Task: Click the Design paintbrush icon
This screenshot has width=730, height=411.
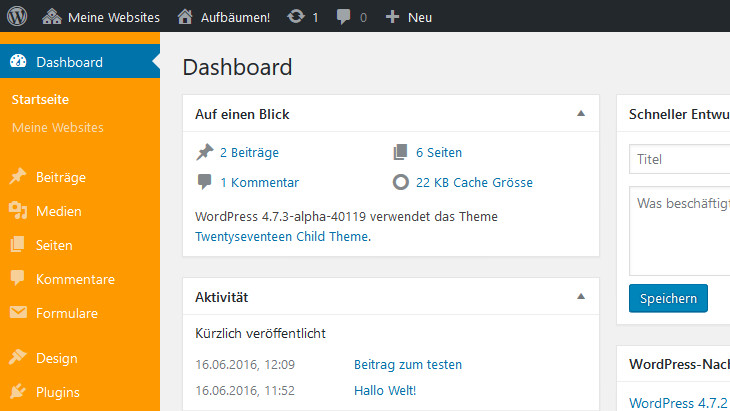Action: tap(17, 358)
